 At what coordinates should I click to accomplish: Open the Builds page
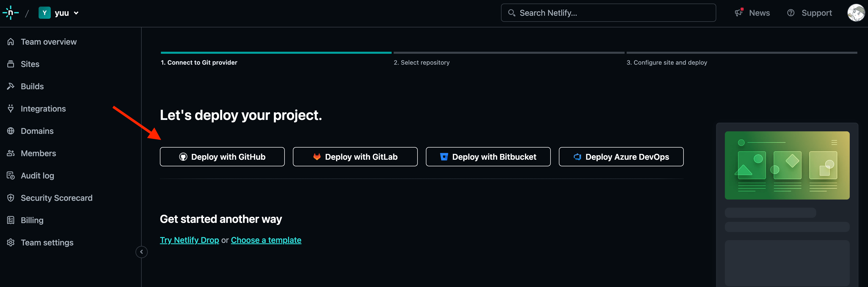pos(32,86)
